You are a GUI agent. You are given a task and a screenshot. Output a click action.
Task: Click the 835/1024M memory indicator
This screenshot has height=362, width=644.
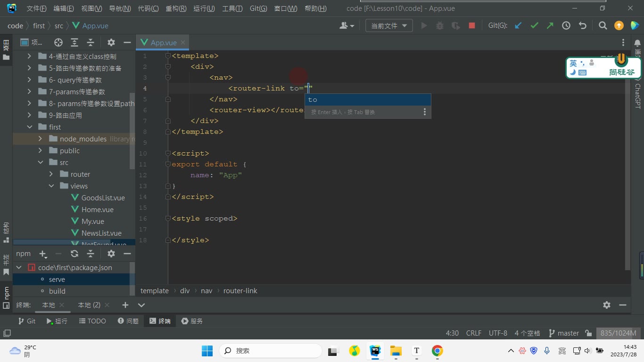[619, 333]
